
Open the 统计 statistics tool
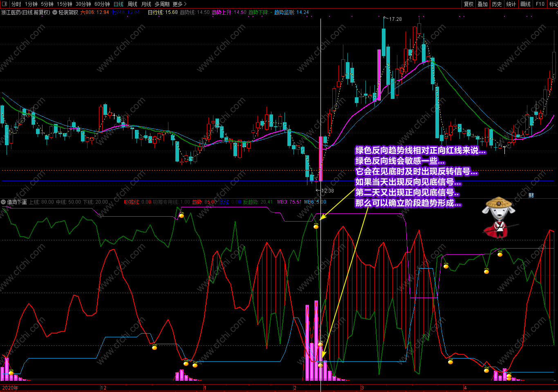point(511,4)
